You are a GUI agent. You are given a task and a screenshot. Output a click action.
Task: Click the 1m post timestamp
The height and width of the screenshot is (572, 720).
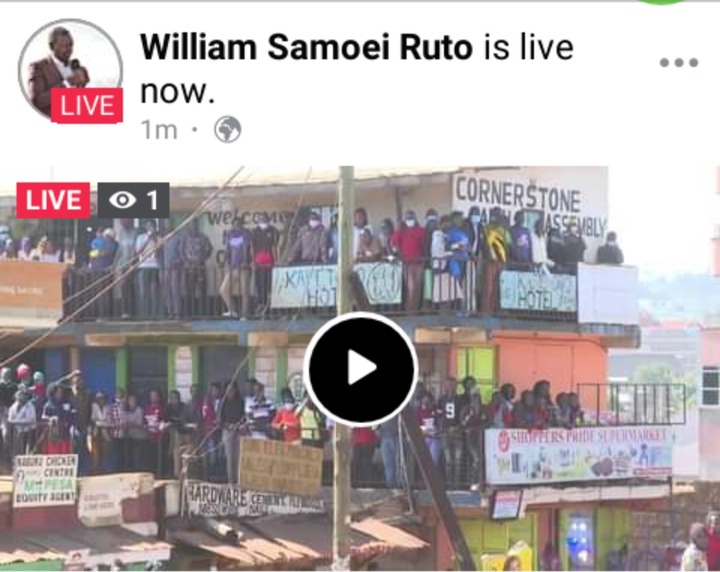159,130
